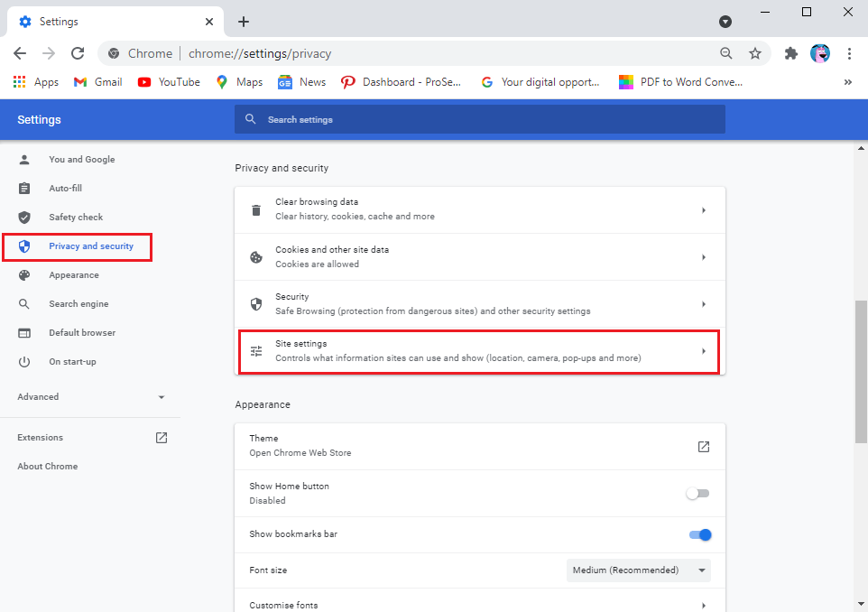This screenshot has width=868, height=612.
Task: Enable the Show Home button toggle
Action: tap(697, 493)
